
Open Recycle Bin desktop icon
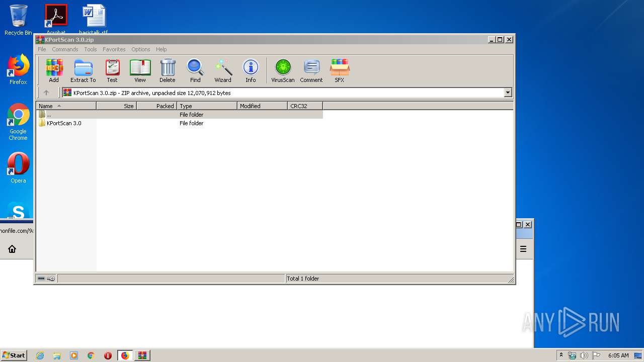tap(18, 20)
